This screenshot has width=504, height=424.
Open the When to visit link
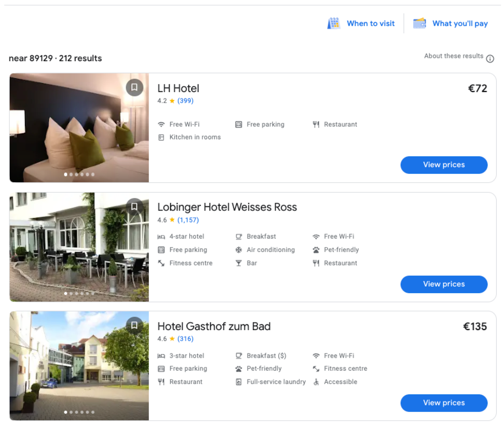tap(371, 23)
